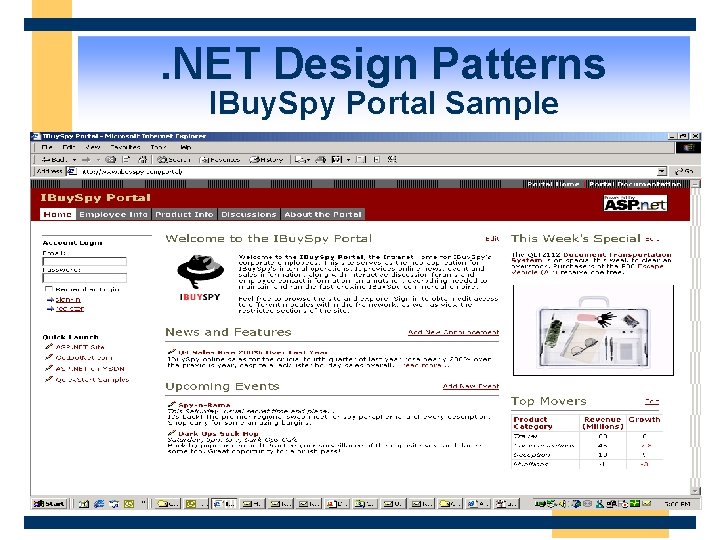Open the Spy-o-Rama event title
Viewport: 720px width, 540px height.
point(204,405)
